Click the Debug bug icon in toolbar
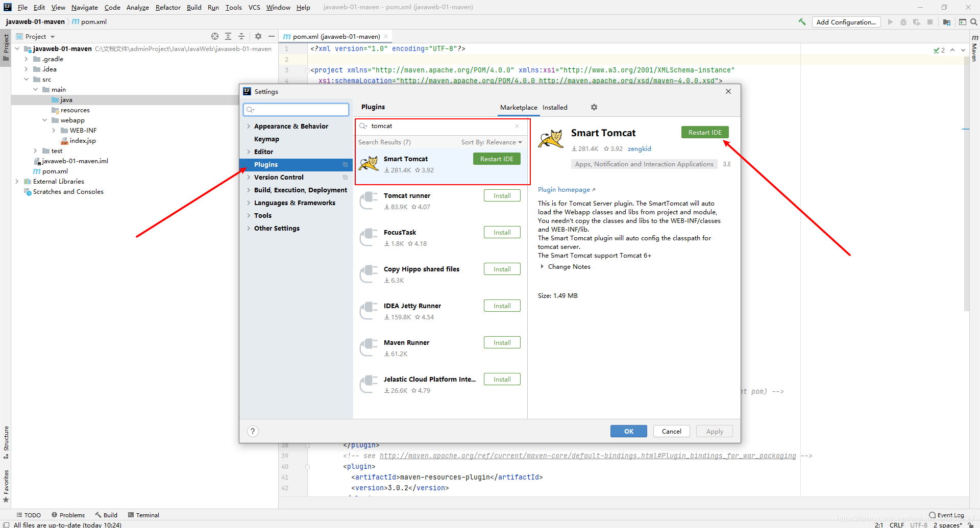Viewport: 980px width, 528px height. coord(903,22)
